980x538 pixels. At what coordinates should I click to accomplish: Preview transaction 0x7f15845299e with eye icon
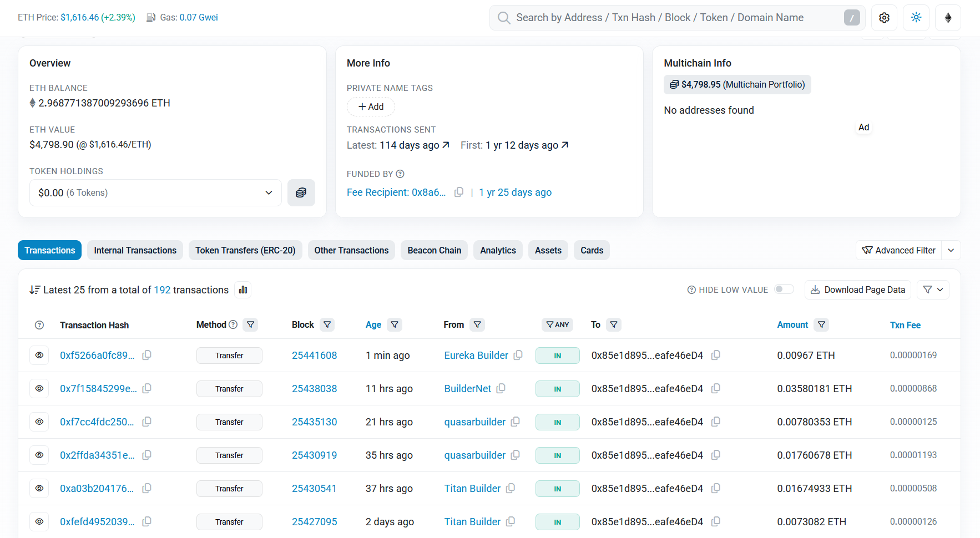point(39,388)
